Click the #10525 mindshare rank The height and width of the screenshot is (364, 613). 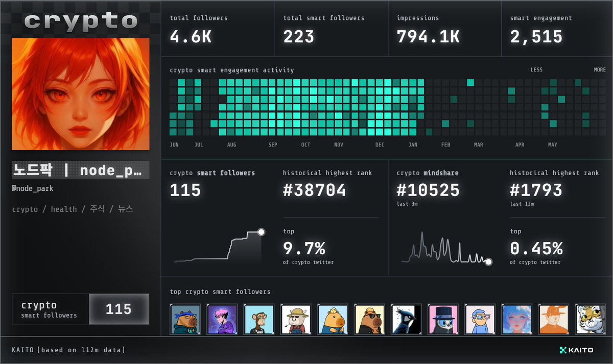point(428,190)
